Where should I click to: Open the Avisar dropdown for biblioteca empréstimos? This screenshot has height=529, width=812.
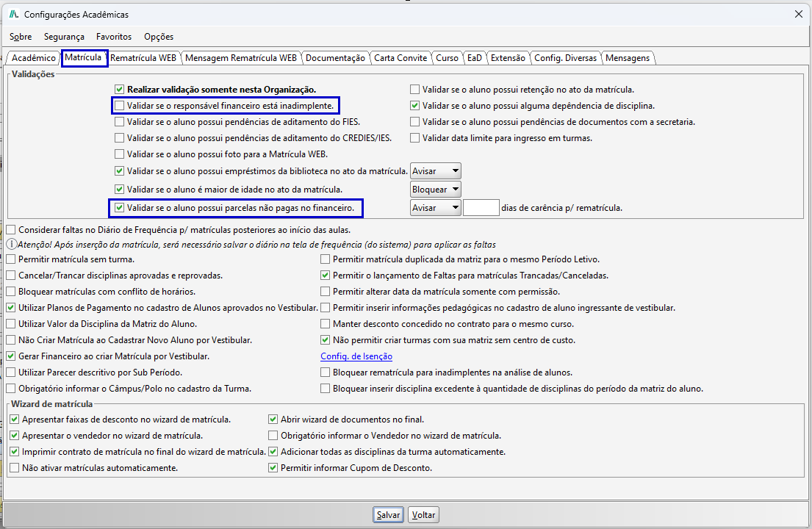(x=436, y=170)
